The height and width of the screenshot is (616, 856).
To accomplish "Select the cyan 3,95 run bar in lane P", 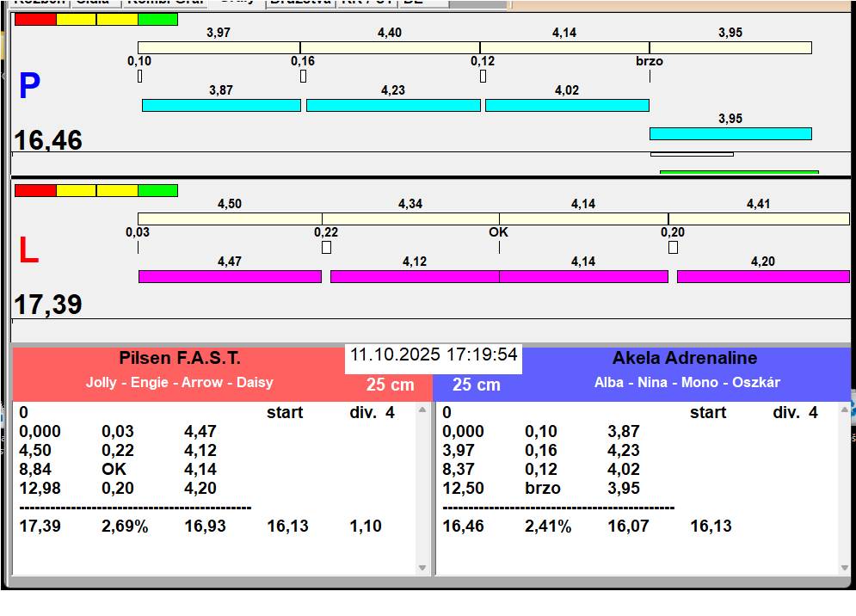I will 730,134.
